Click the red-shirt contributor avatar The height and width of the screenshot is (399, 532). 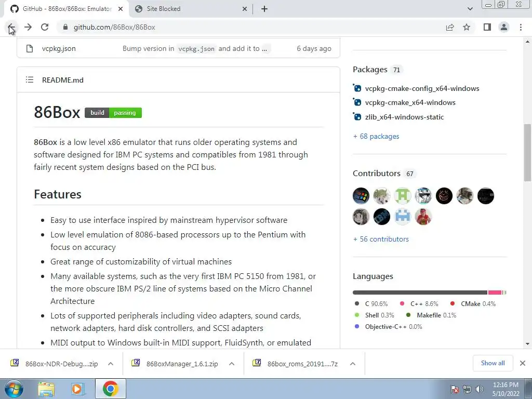click(423, 217)
